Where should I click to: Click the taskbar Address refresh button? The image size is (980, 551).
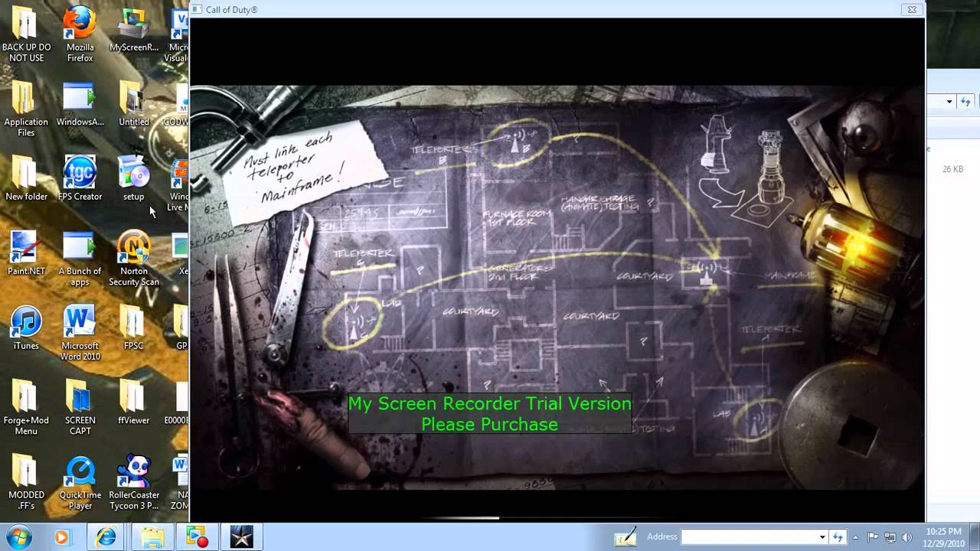tap(838, 537)
